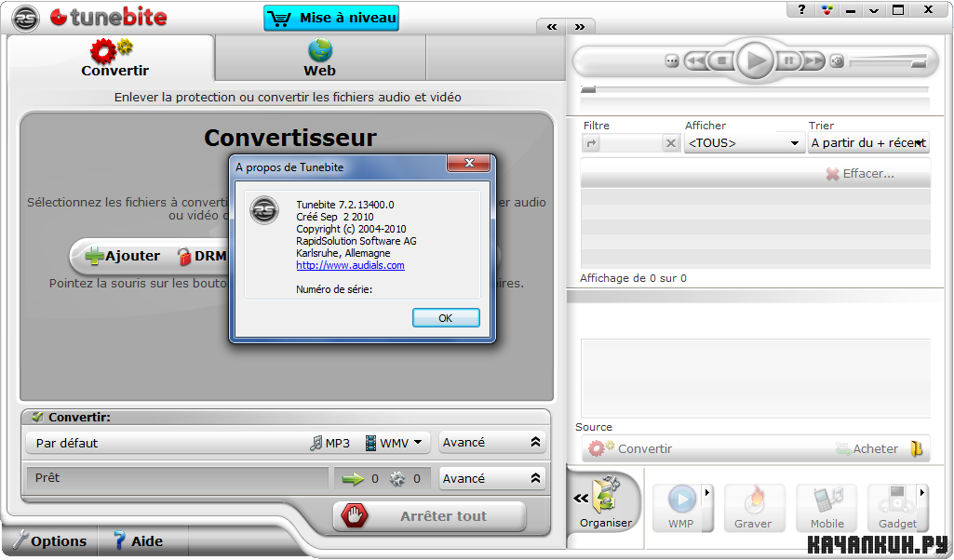
Task: Clear the filter with X button
Action: [670, 143]
